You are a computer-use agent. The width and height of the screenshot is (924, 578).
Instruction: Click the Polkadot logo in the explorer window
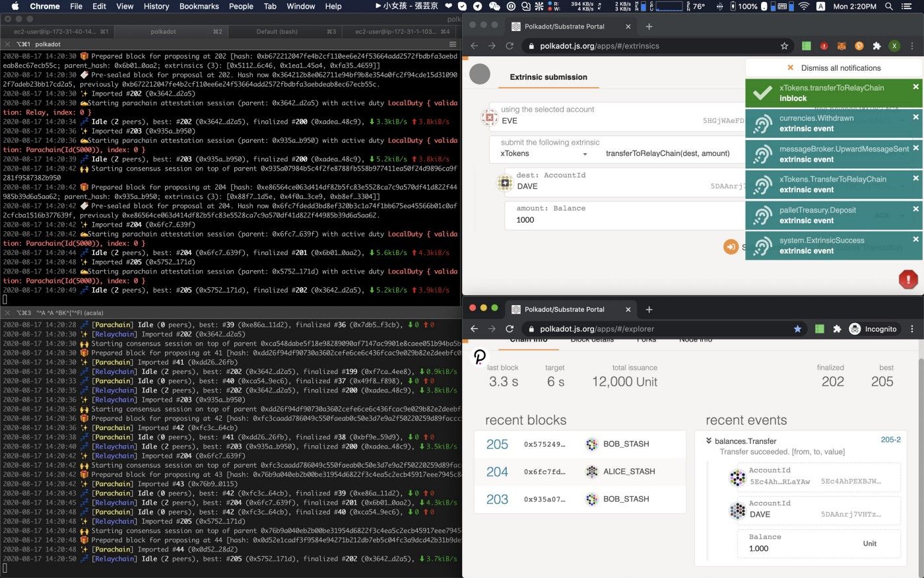pos(480,357)
